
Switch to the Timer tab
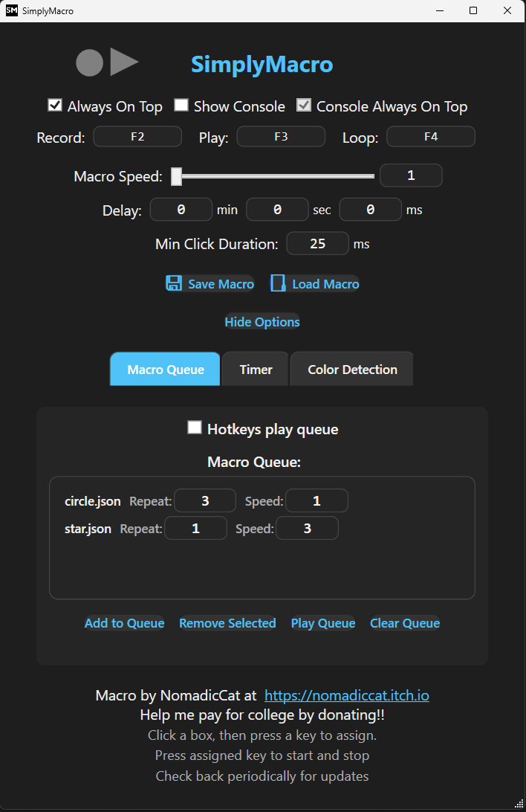click(x=256, y=370)
